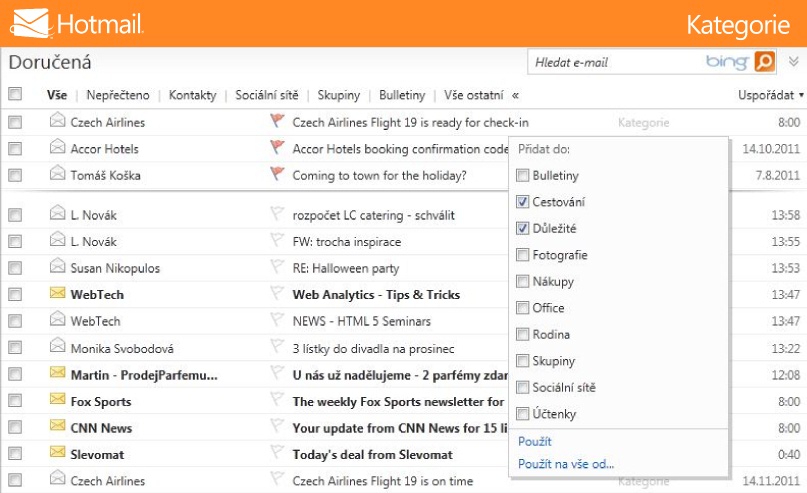Open the Uspořádat sort dropdown
The image size is (807, 493).
click(x=770, y=95)
